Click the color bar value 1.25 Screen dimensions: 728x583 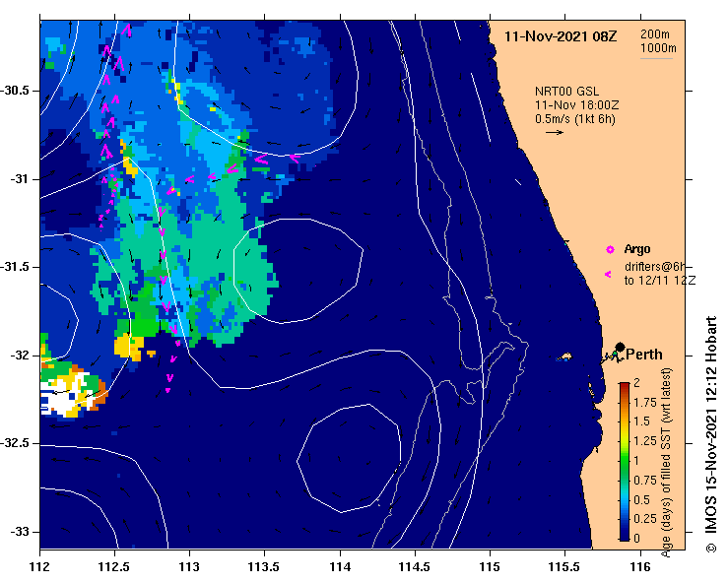coord(645,441)
